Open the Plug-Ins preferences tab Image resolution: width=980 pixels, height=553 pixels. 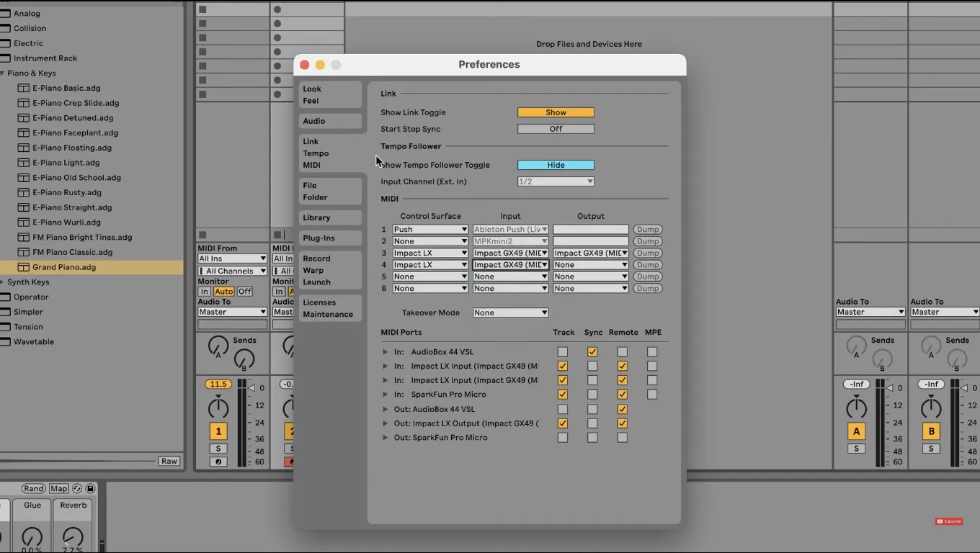(x=330, y=238)
